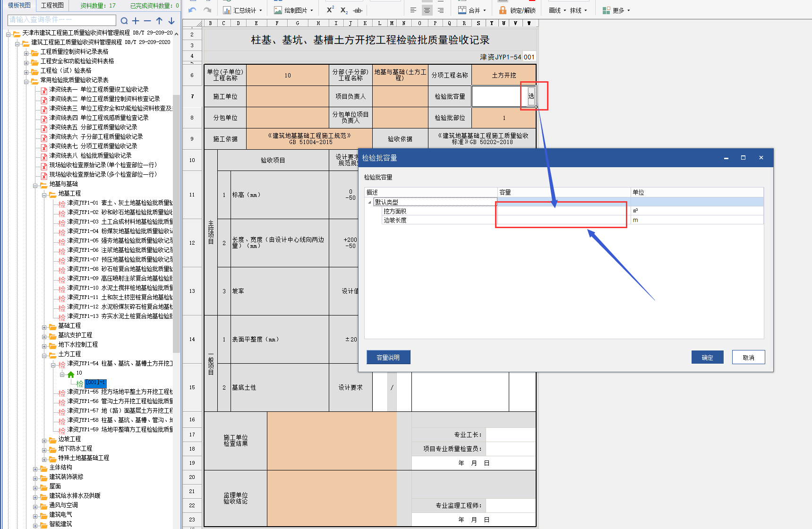
Task: Click the search input field 请输入查询条件
Action: click(62, 20)
